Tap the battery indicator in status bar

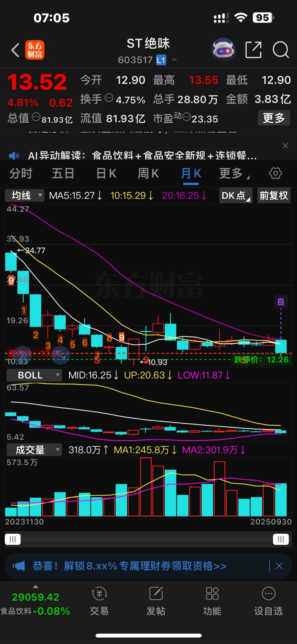pos(263,17)
